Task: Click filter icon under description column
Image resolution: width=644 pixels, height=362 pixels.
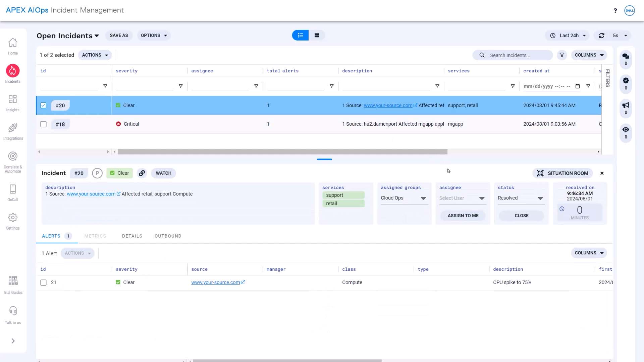Action: point(437,86)
